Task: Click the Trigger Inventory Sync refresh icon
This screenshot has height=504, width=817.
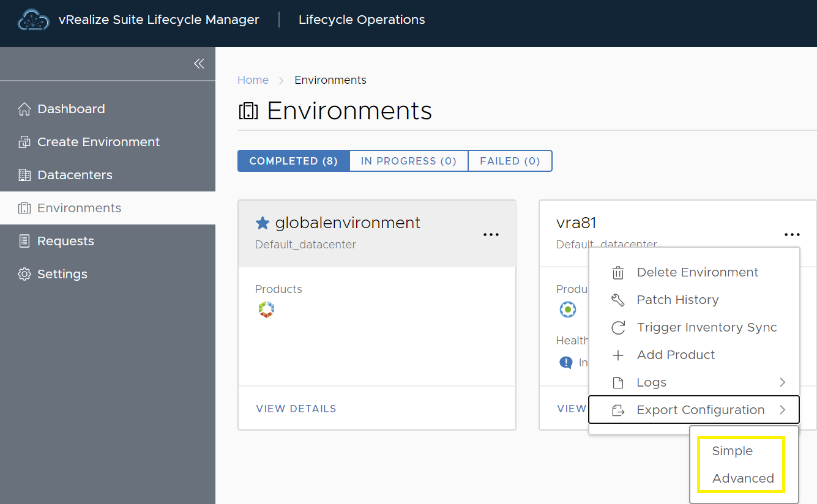Action: (x=617, y=327)
